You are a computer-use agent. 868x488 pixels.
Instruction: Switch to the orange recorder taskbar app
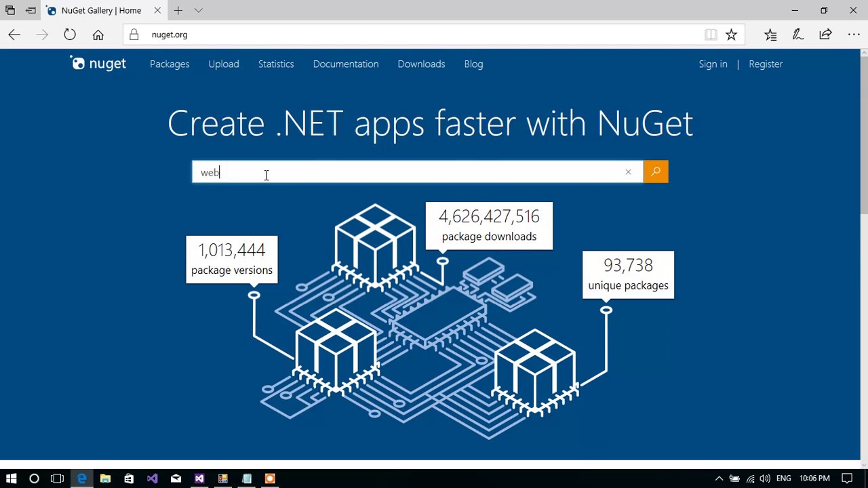pyautogui.click(x=270, y=479)
